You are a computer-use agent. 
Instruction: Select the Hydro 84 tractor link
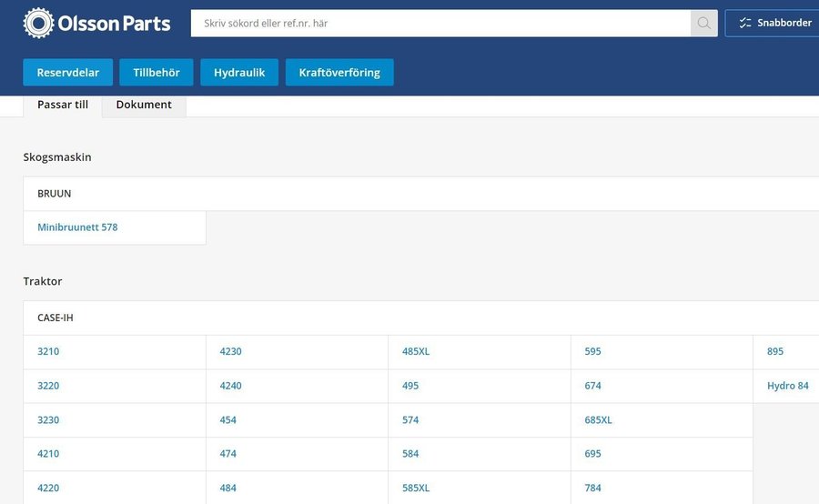click(x=787, y=386)
